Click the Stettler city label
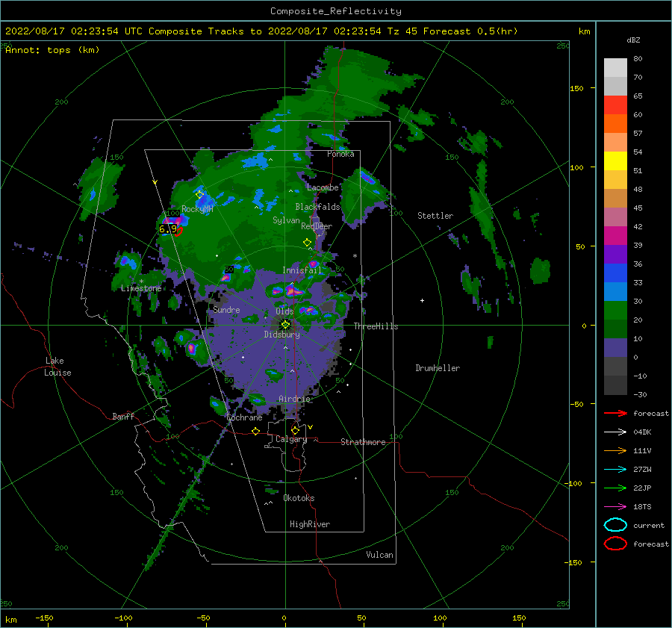Image resolution: width=672 pixels, height=628 pixels. 435,216
